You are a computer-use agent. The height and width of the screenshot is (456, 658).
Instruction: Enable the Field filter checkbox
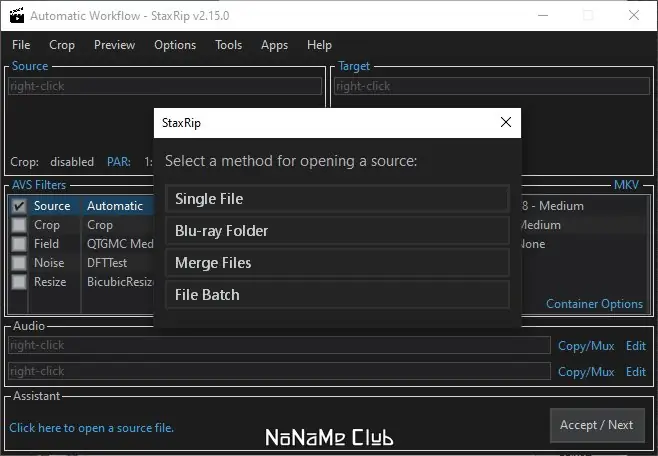(x=19, y=244)
